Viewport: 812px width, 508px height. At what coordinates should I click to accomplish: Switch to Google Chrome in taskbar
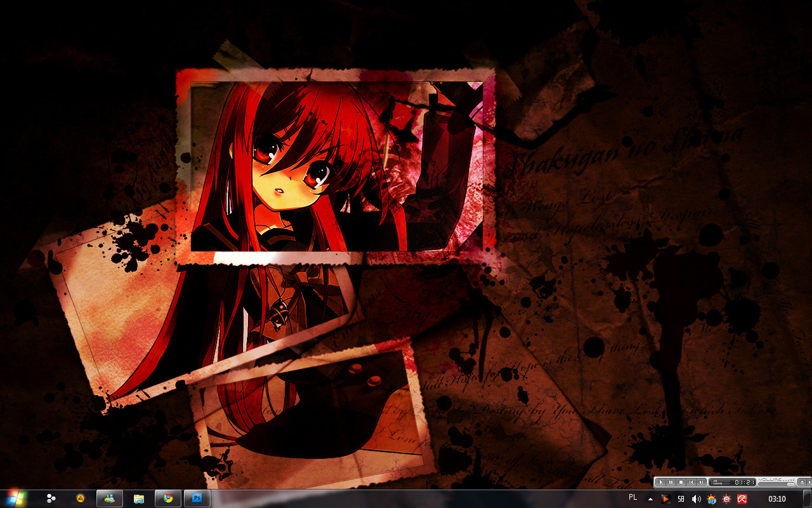pos(168,498)
